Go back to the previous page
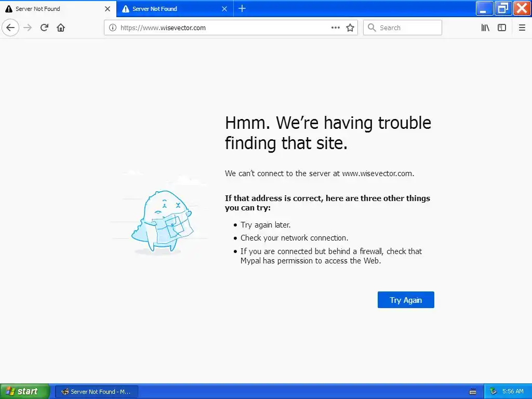This screenshot has height=399, width=532. tap(10, 28)
